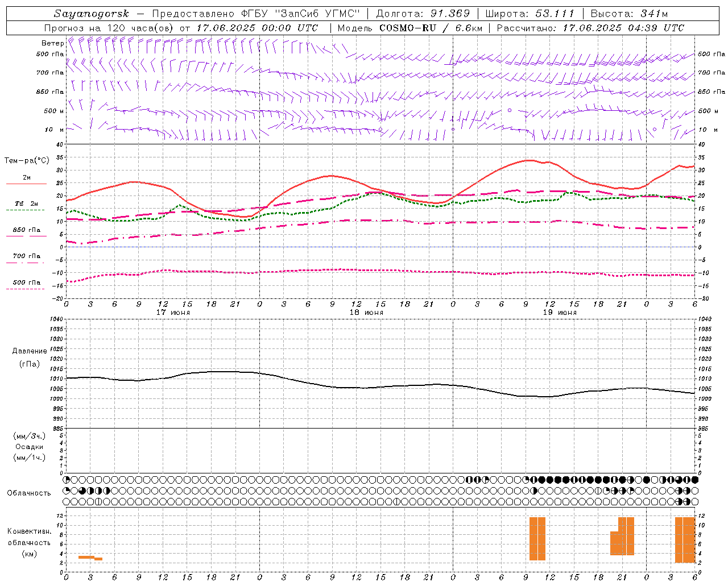Screen dimensions: 728x582
Task: Click the Sayanogorsk station title
Action: (x=92, y=14)
